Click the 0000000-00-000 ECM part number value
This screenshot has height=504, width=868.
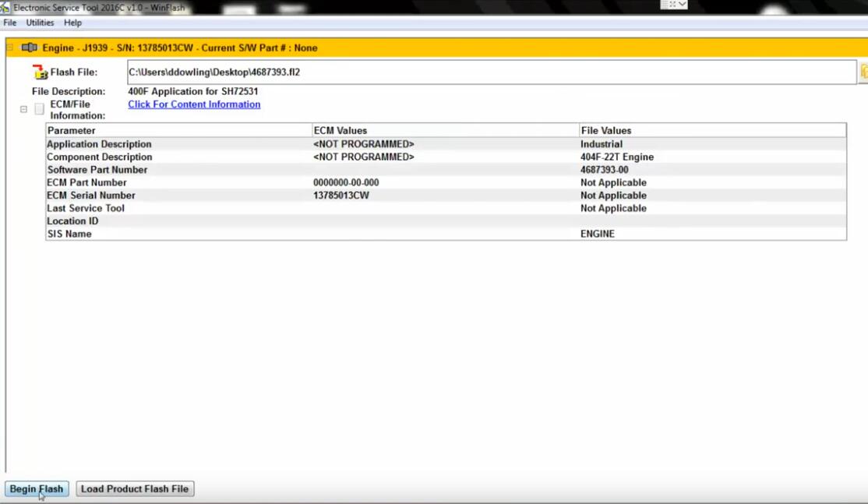point(346,182)
